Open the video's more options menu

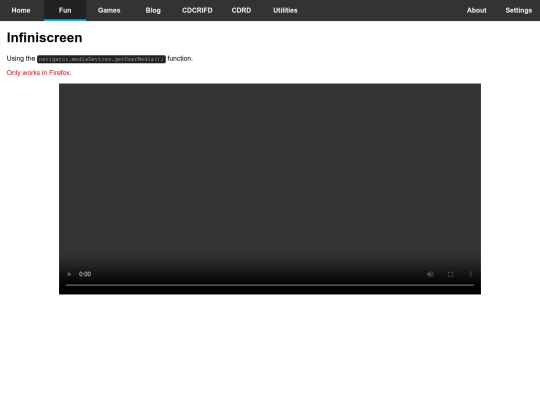pyautogui.click(x=470, y=274)
